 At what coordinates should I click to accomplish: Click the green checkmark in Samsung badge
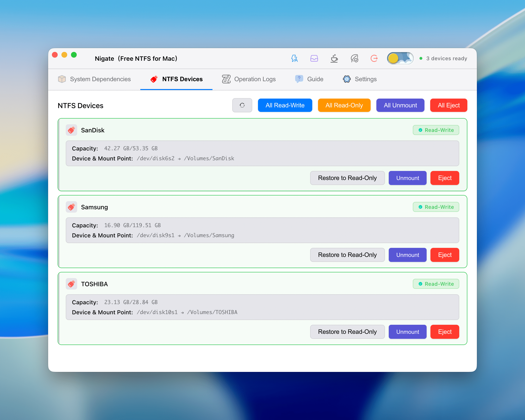click(x=420, y=207)
